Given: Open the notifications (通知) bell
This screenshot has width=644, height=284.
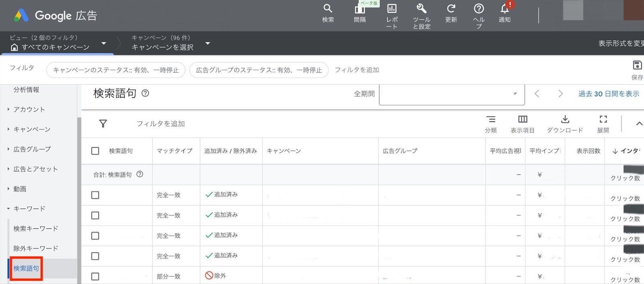Looking at the screenshot, I should (505, 9).
